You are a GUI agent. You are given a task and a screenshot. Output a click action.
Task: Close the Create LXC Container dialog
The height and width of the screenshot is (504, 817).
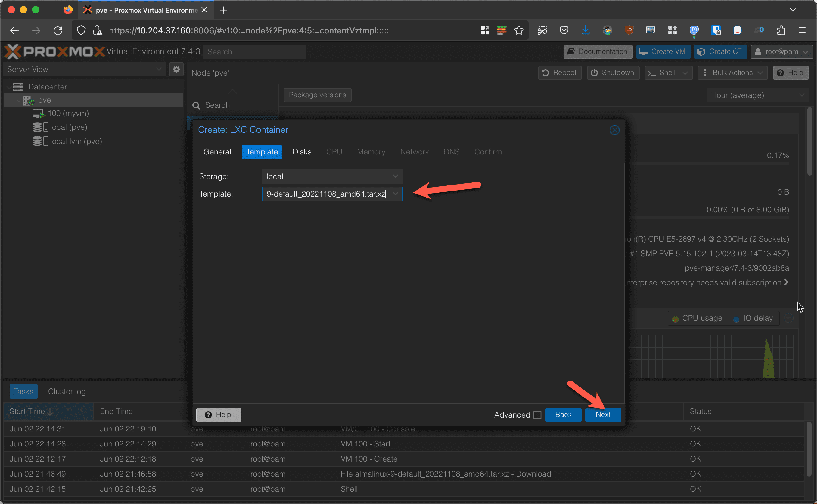(x=614, y=130)
